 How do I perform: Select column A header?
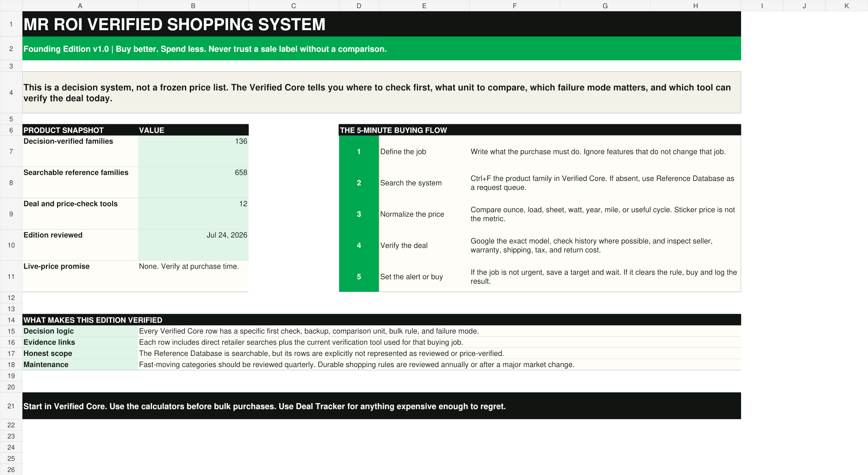point(80,6)
